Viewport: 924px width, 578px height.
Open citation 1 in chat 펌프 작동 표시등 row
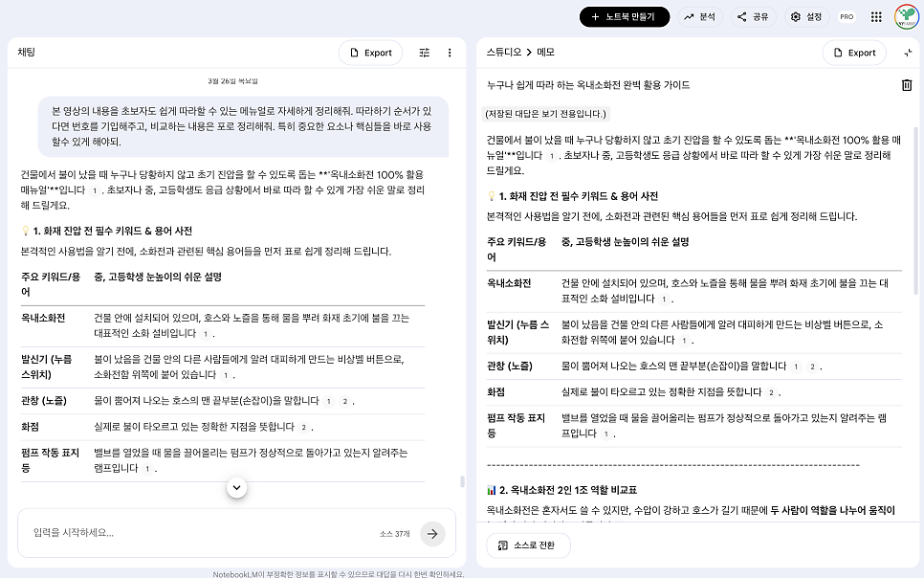pos(147,469)
